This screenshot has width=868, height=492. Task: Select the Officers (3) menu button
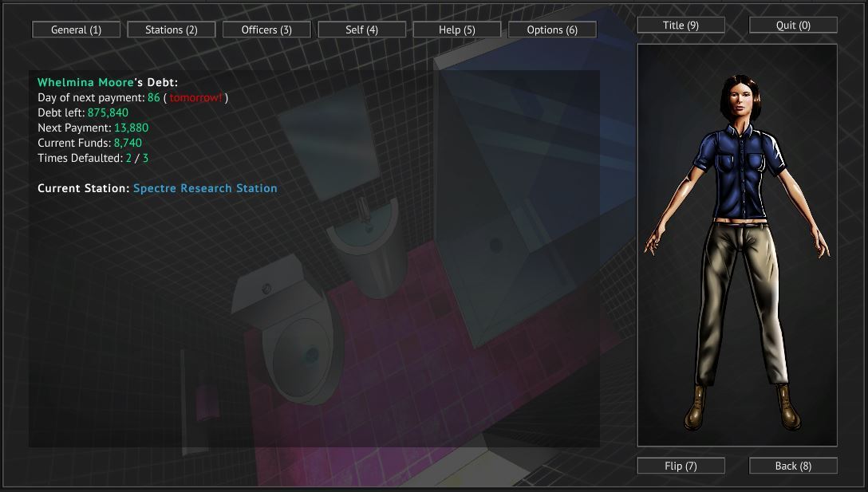pos(266,30)
